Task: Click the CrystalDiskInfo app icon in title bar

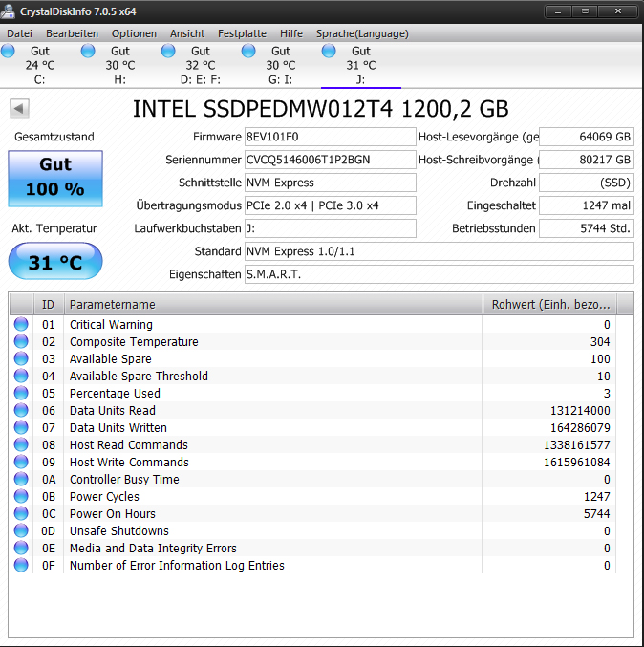Action: [8, 11]
